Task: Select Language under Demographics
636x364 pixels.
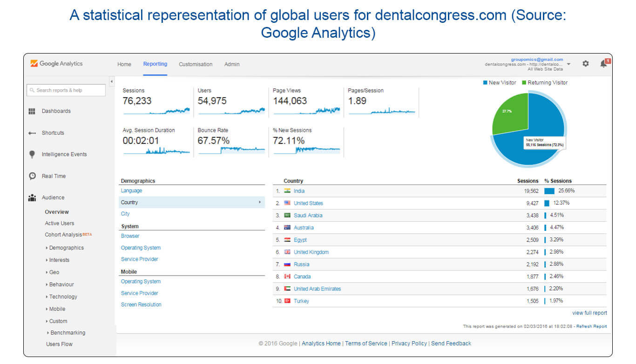Action: 131,191
